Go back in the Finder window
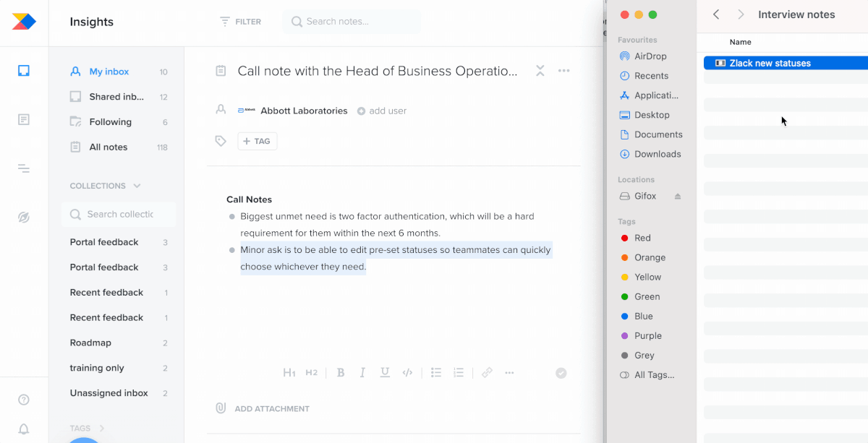868x443 pixels. 716,14
